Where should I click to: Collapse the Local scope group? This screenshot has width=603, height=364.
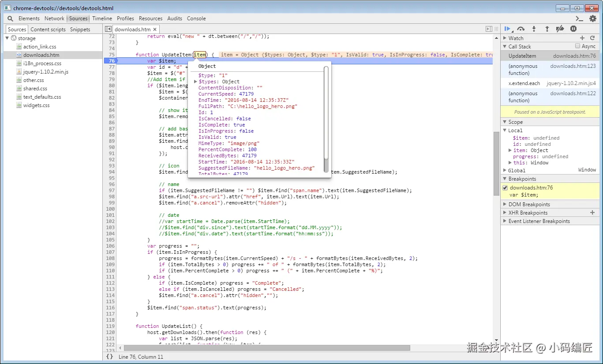pos(505,130)
